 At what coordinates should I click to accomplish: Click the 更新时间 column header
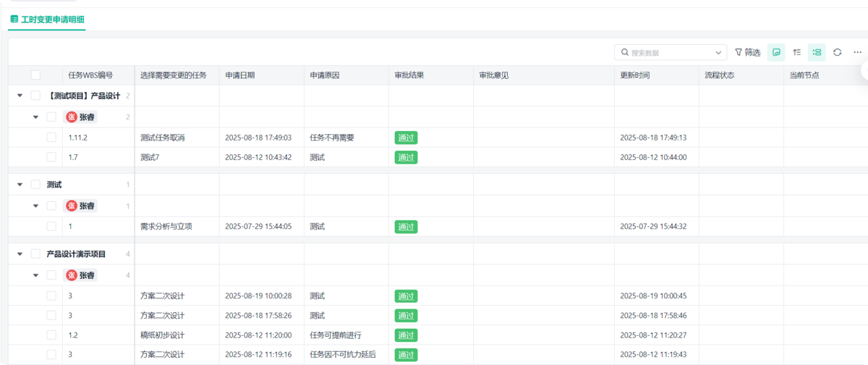tap(656, 75)
